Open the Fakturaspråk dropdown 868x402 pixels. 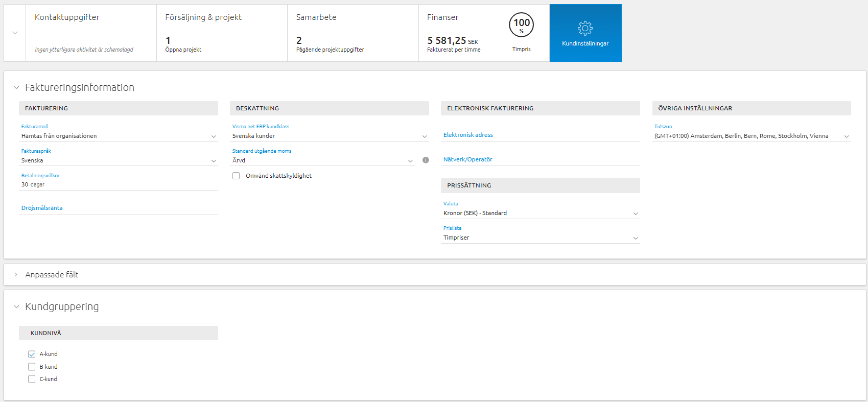pos(119,160)
